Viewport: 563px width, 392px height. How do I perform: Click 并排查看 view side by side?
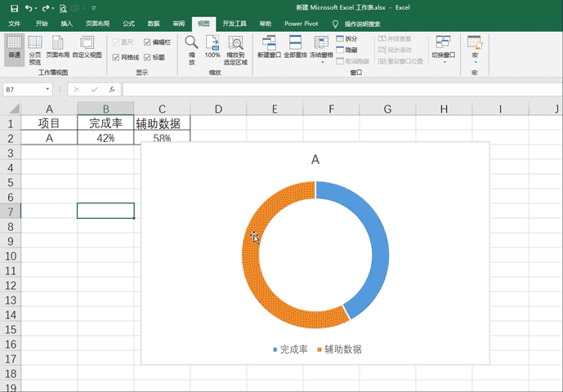pos(395,38)
